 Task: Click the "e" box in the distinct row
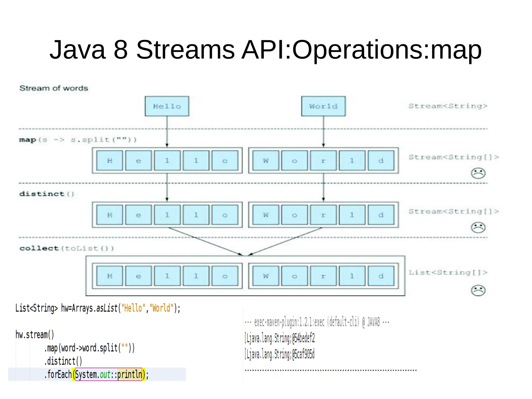[138, 215]
